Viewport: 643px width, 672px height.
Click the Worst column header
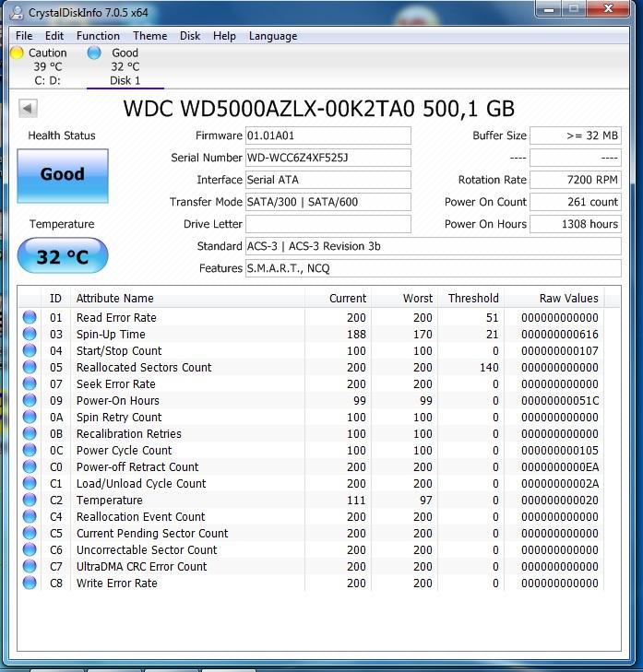coord(404,298)
